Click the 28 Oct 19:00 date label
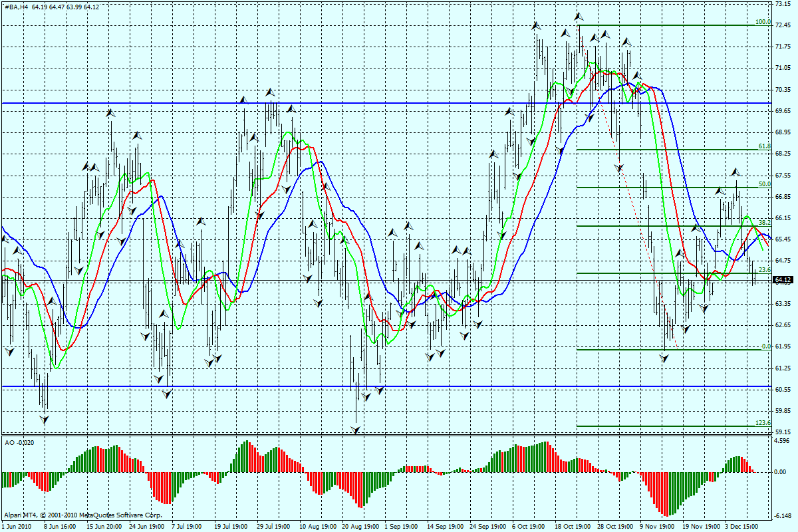 tap(615, 526)
